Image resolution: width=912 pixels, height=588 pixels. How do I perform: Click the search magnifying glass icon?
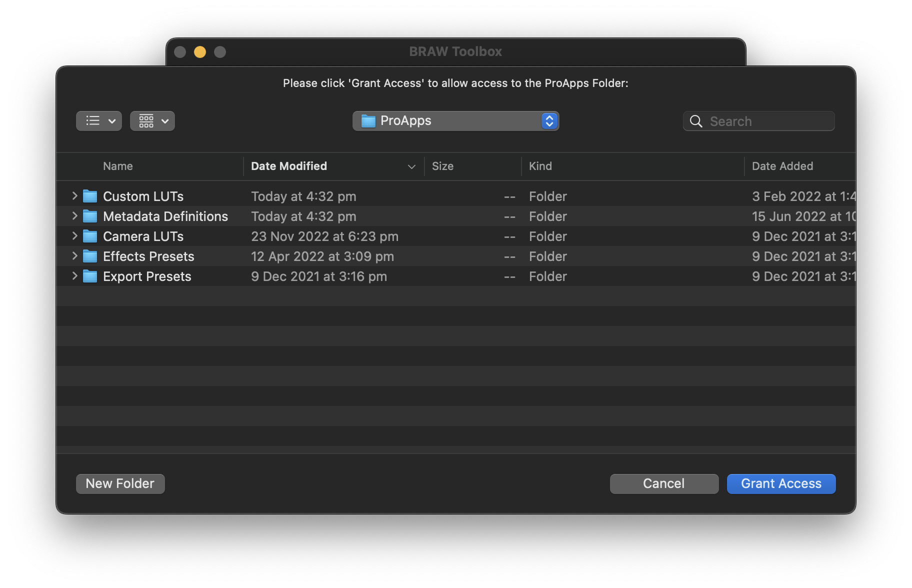[695, 121]
